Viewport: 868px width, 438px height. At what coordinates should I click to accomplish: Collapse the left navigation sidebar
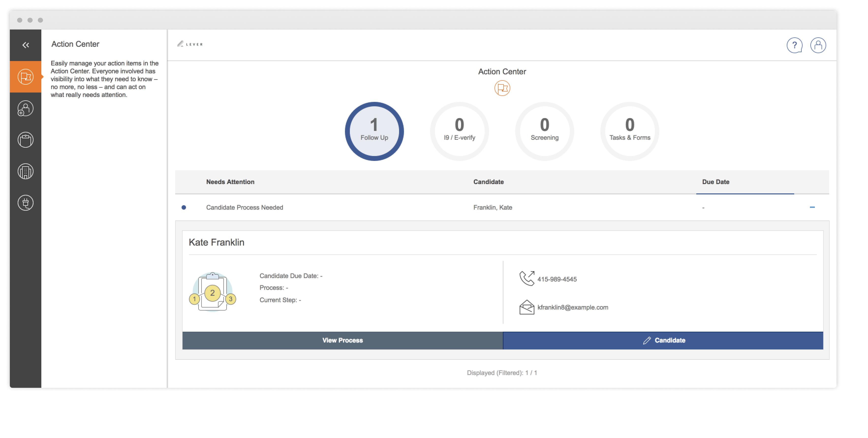pyautogui.click(x=25, y=45)
